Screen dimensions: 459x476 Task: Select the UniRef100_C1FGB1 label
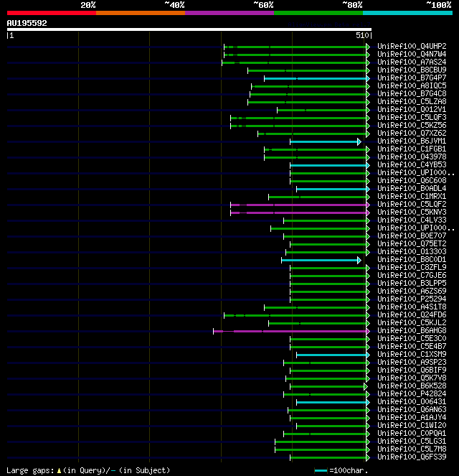click(x=412, y=149)
